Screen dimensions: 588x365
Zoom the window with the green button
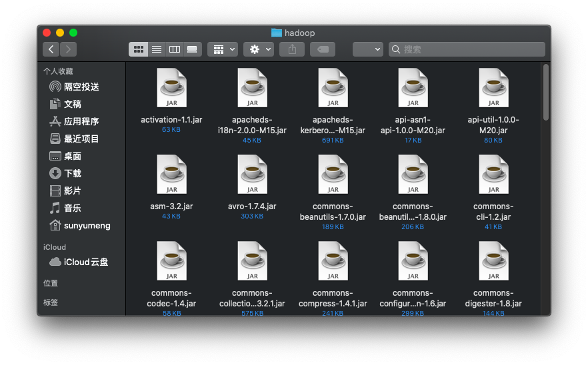tap(73, 33)
